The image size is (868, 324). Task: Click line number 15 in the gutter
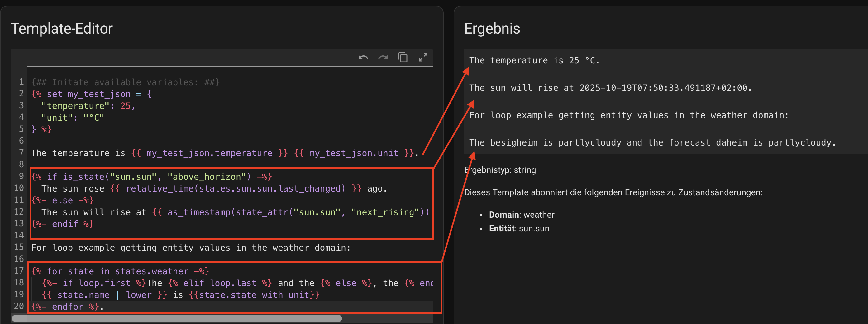[x=19, y=247]
